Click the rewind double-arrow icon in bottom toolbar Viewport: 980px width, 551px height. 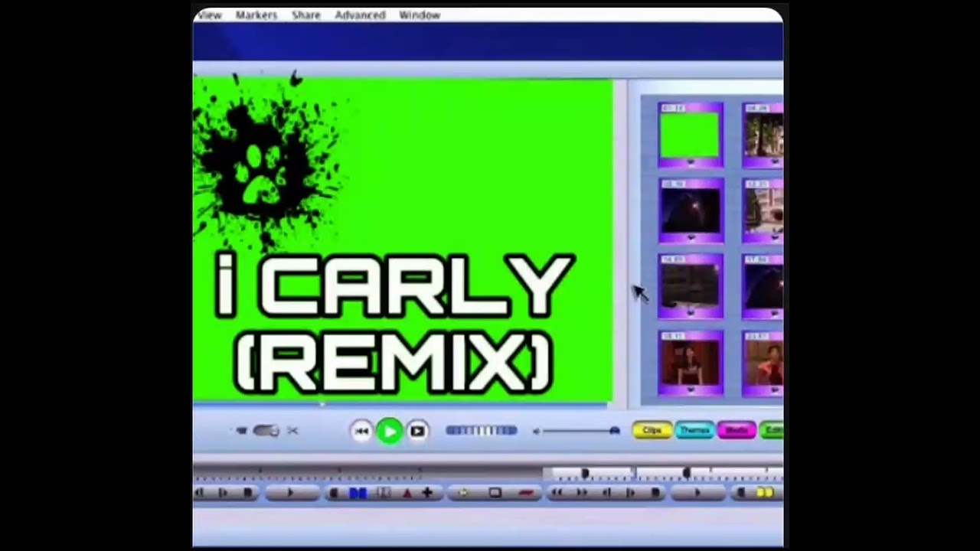click(x=557, y=494)
